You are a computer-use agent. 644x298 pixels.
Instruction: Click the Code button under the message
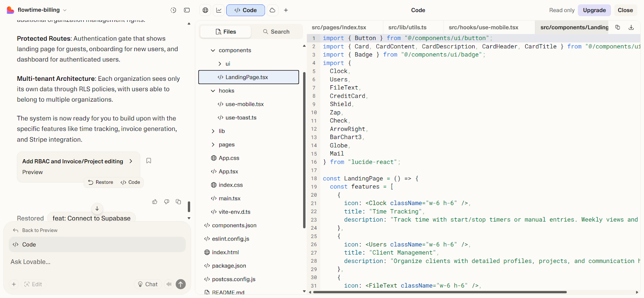[130, 182]
